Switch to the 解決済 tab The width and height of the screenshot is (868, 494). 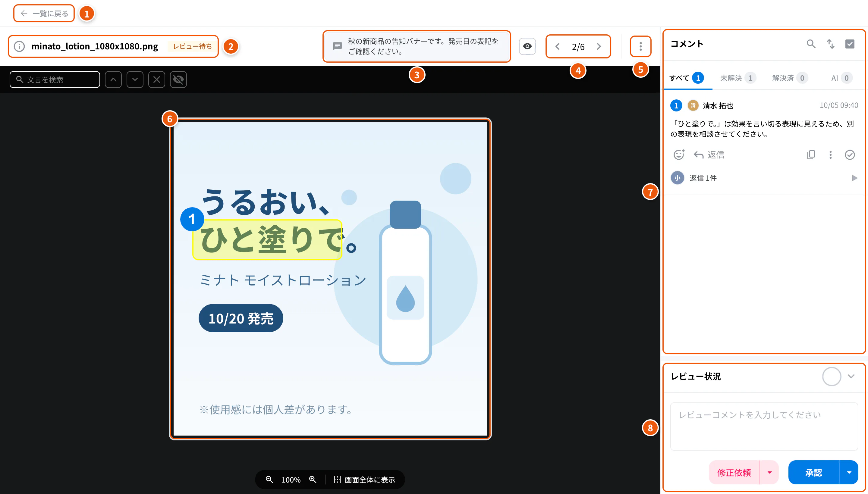790,78
